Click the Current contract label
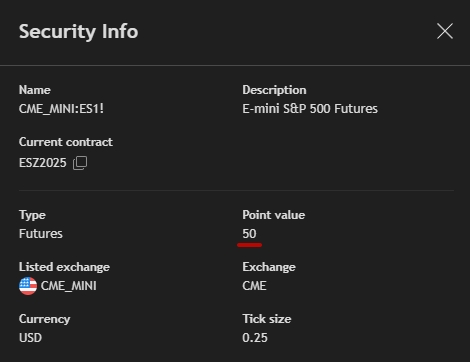This screenshot has width=470, height=362. 66,142
